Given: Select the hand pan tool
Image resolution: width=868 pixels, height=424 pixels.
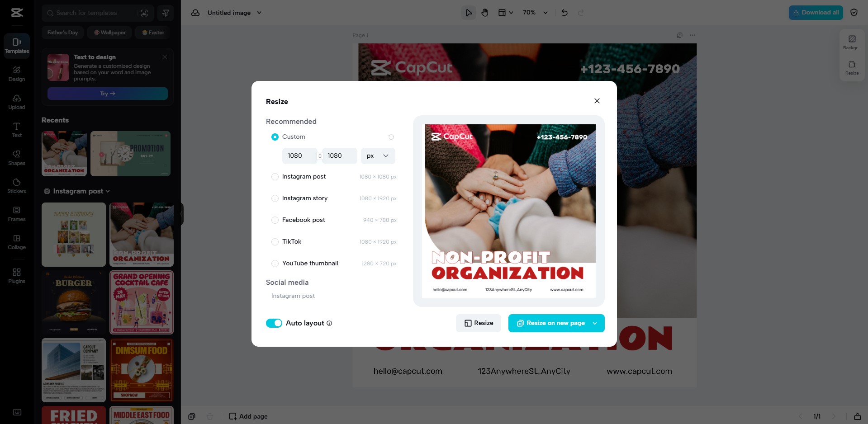Looking at the screenshot, I should pyautogui.click(x=485, y=13).
